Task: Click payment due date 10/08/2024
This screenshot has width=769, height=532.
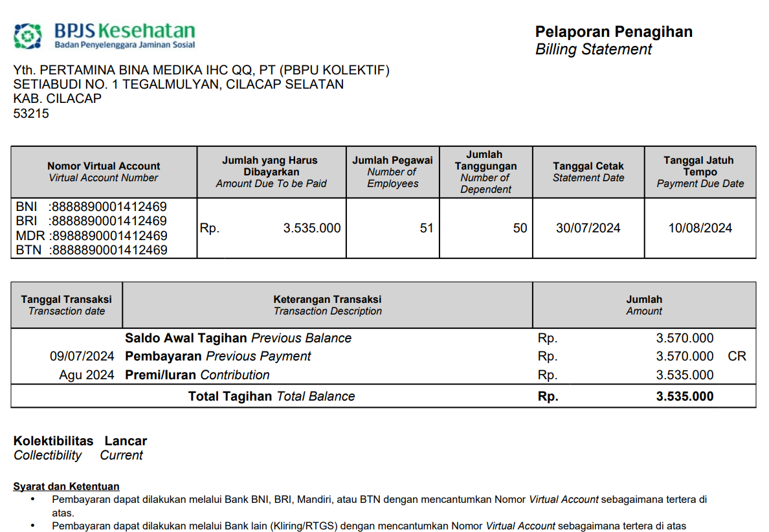Action: click(x=700, y=228)
